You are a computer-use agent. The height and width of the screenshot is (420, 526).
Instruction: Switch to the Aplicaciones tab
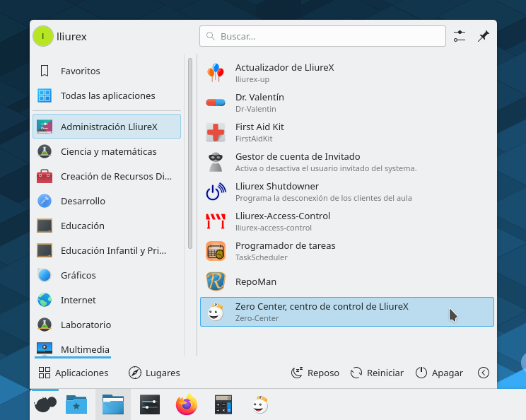tap(74, 373)
